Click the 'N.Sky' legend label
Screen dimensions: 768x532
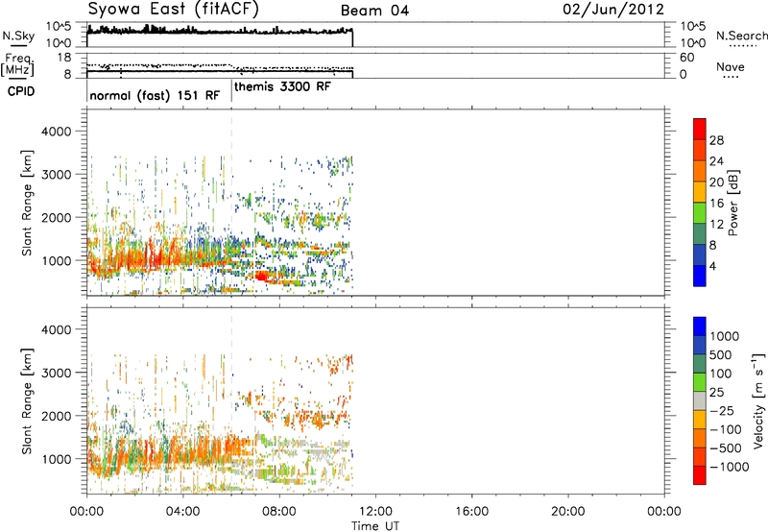point(18,36)
